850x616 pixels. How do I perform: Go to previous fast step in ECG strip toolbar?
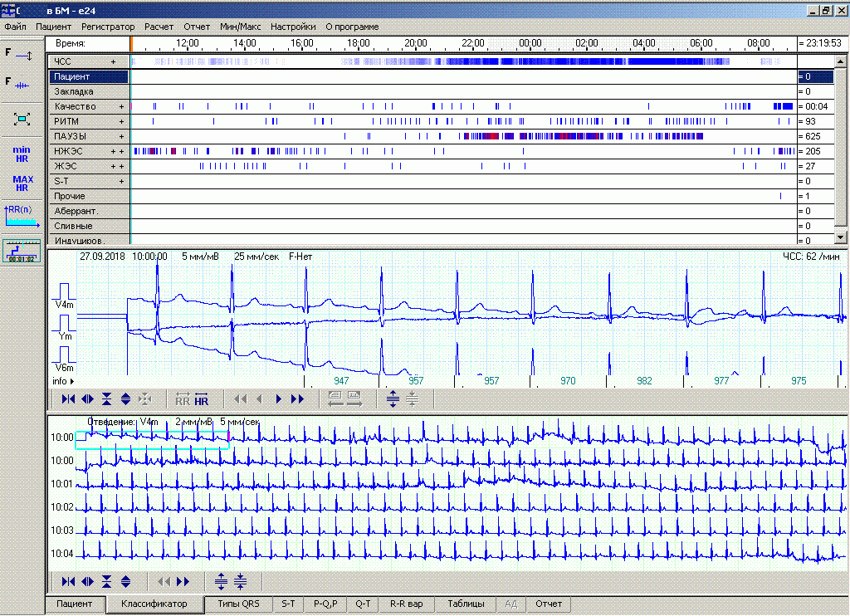click(x=240, y=399)
